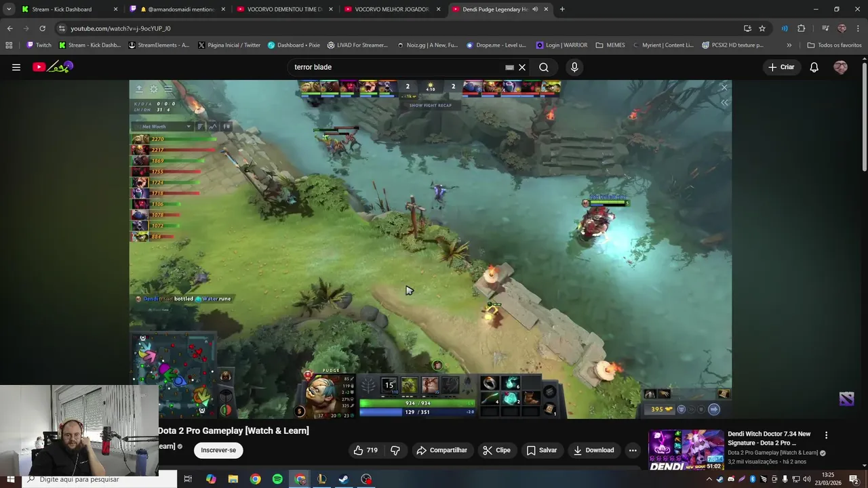The width and height of the screenshot is (868, 488).
Task: Open the StreamElements bookmark
Action: coord(159,45)
